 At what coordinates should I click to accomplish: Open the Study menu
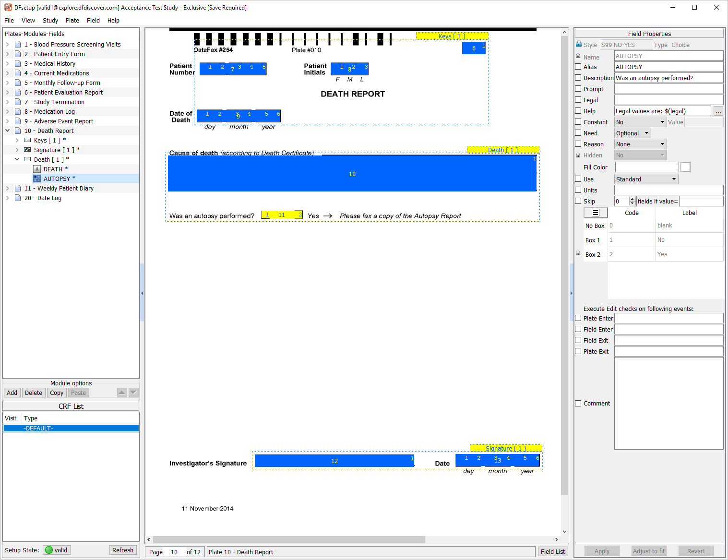50,20
